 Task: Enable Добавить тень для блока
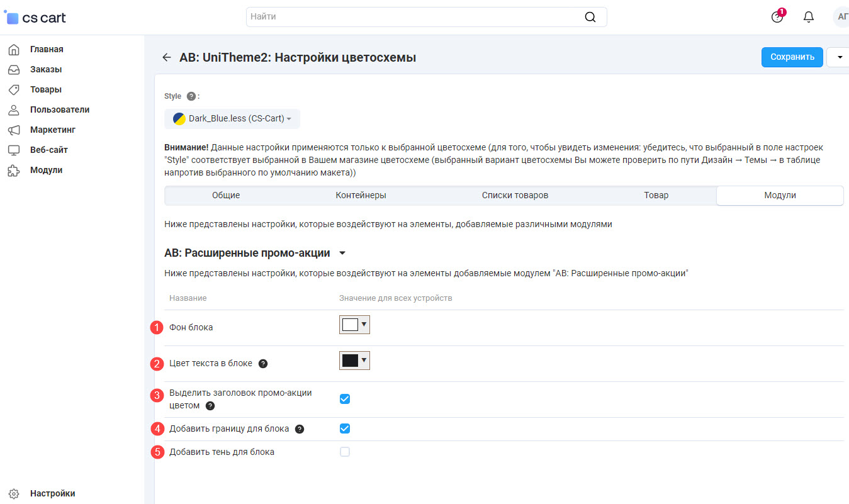344,451
